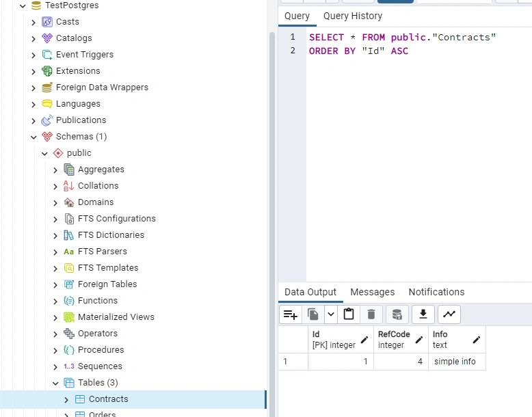532x417 pixels.
Task: Open the Data Output tab
Action: point(310,292)
